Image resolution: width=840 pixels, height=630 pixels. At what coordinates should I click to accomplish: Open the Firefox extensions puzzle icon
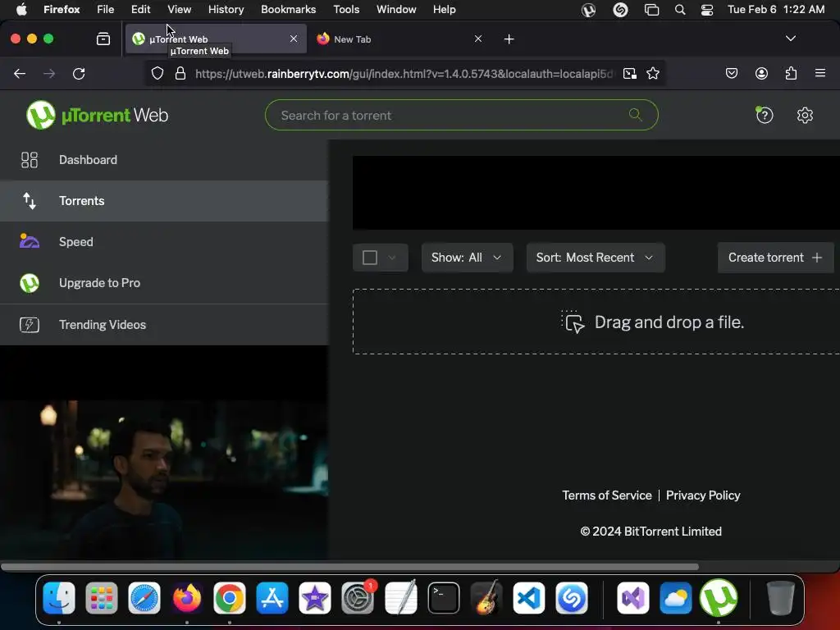point(791,73)
